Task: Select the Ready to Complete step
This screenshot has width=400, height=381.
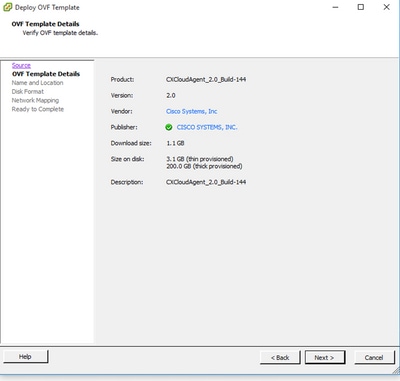Action: point(38,109)
